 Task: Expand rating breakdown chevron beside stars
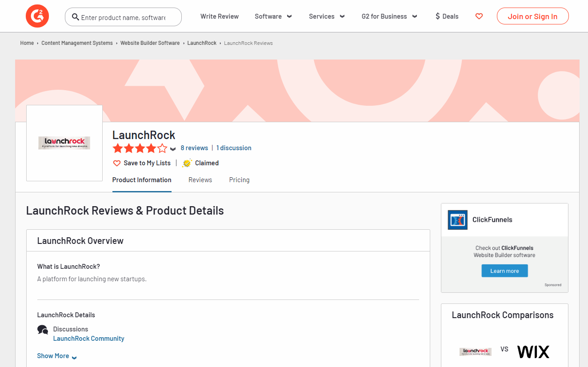pos(173,149)
